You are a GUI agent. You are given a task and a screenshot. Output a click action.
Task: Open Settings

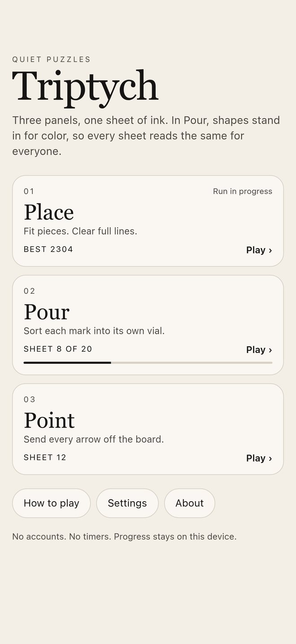127,503
